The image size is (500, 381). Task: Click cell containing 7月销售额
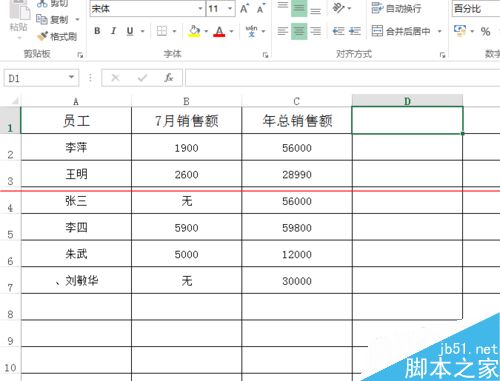[186, 120]
